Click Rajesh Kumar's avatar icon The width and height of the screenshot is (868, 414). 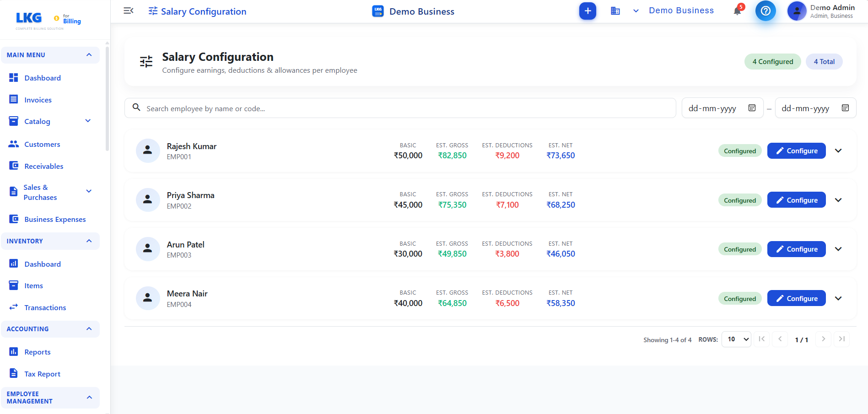point(148,151)
